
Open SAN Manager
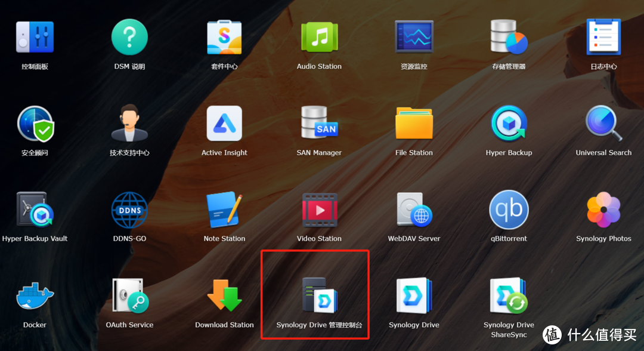click(x=319, y=122)
